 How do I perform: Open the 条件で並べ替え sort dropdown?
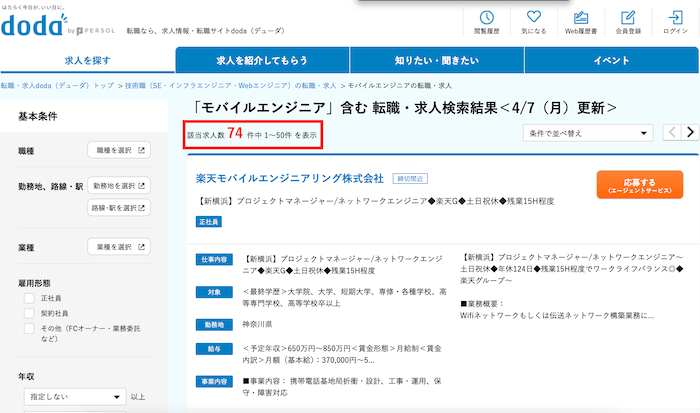click(x=588, y=133)
